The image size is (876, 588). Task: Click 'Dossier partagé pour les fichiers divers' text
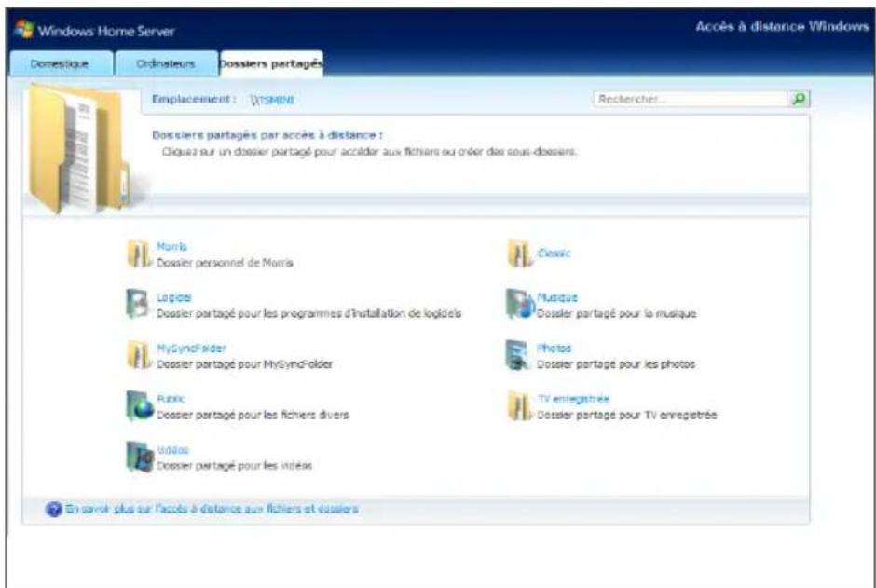coord(253,415)
